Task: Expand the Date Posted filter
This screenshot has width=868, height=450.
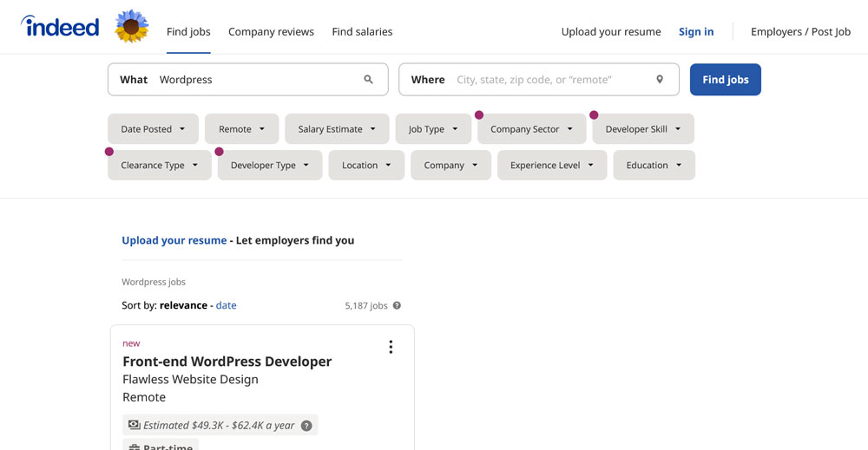Action: click(x=153, y=129)
